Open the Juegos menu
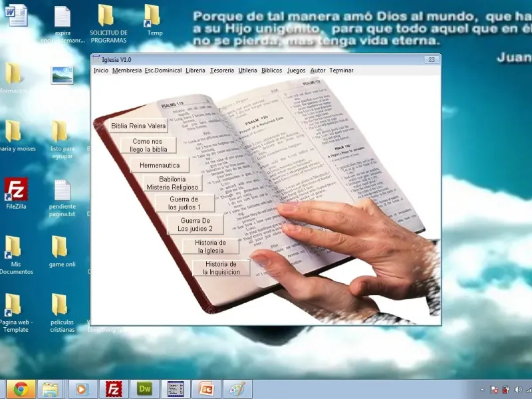532x399 pixels. coord(296,70)
